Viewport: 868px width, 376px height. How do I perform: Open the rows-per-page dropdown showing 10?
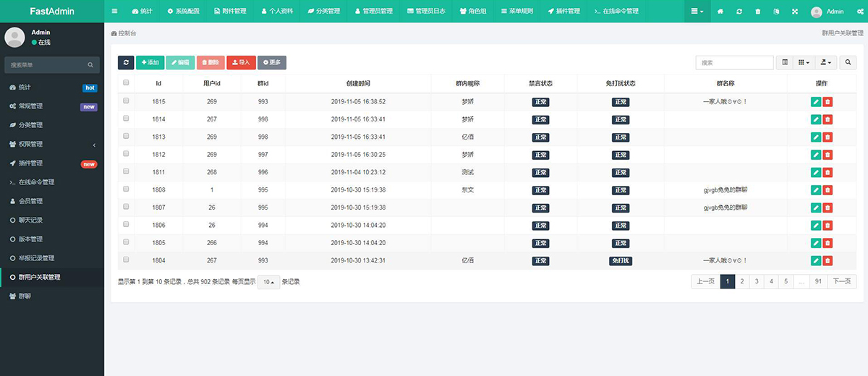[268, 282]
